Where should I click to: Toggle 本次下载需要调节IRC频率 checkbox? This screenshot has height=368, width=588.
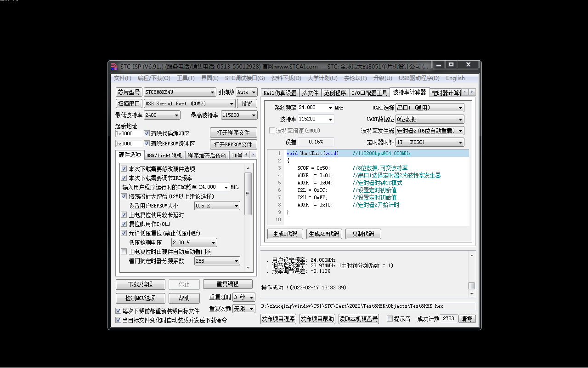click(x=124, y=178)
